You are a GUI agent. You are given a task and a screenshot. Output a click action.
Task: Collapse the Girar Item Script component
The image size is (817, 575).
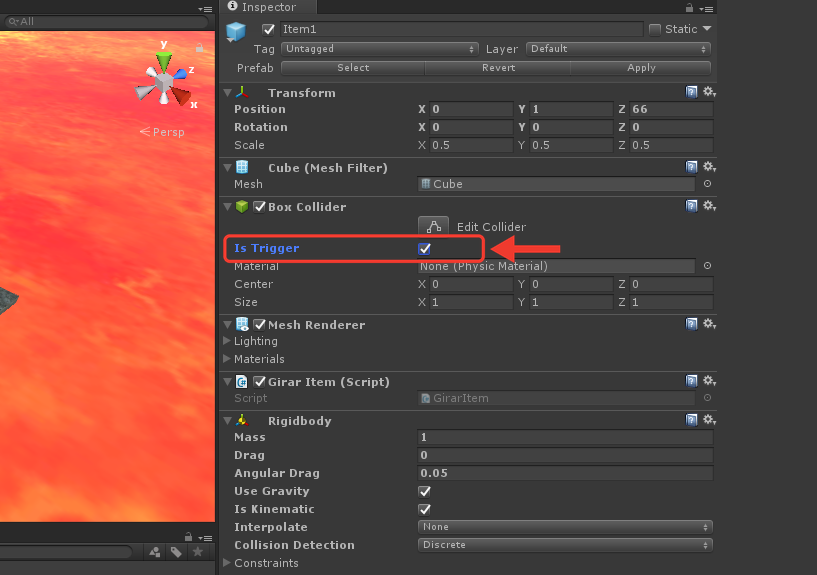click(228, 382)
